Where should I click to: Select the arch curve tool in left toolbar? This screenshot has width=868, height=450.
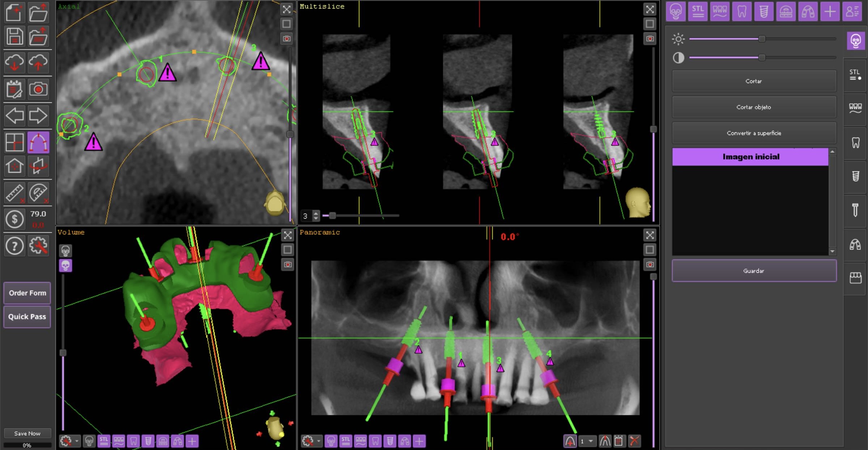pyautogui.click(x=38, y=142)
